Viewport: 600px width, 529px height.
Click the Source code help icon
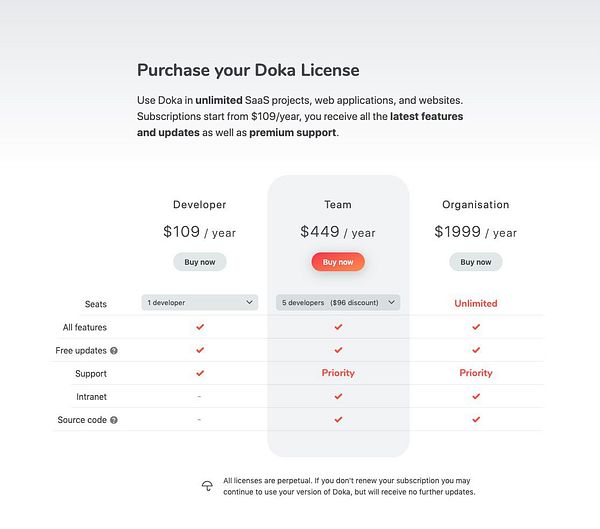114,420
